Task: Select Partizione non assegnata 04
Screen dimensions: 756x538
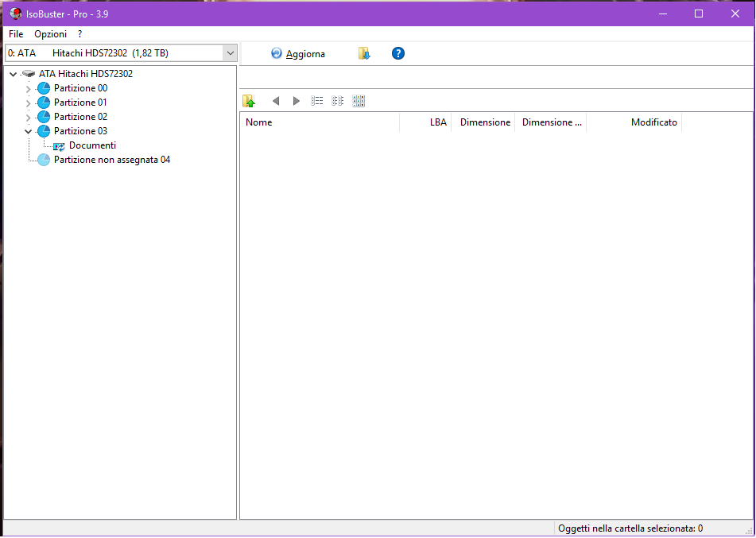Action: point(111,160)
